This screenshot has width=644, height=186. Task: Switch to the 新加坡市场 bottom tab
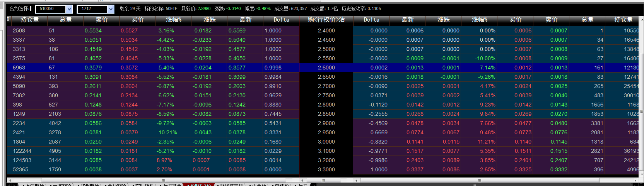230,185
